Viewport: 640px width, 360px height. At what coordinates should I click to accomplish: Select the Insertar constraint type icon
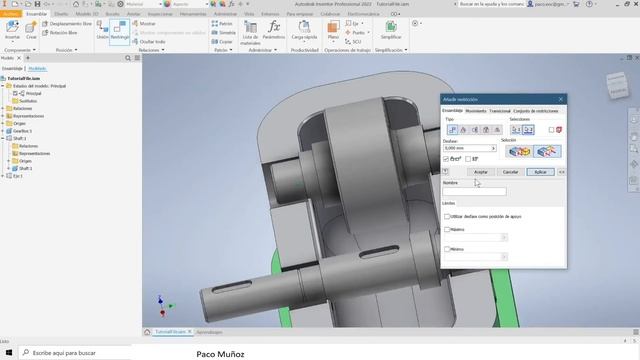(486, 130)
